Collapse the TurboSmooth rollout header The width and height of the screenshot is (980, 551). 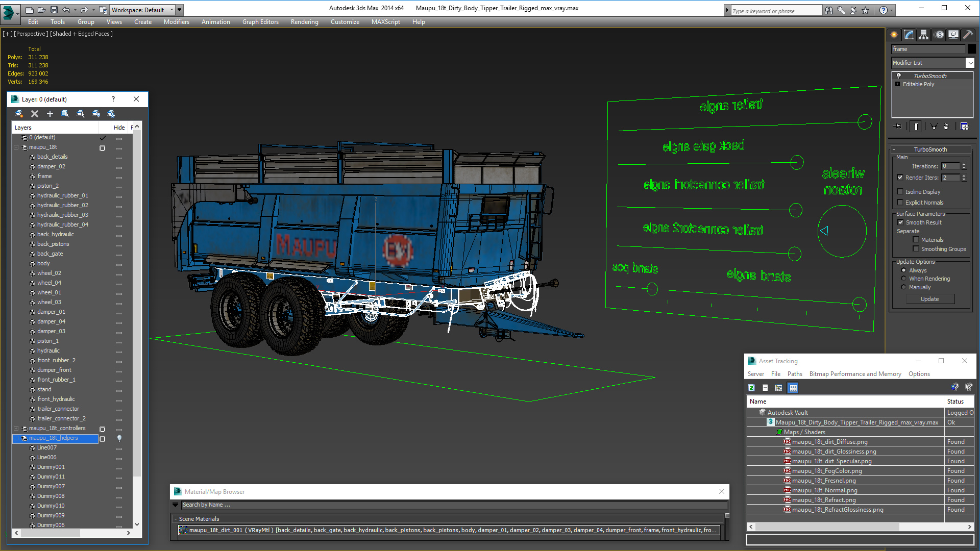(930, 149)
